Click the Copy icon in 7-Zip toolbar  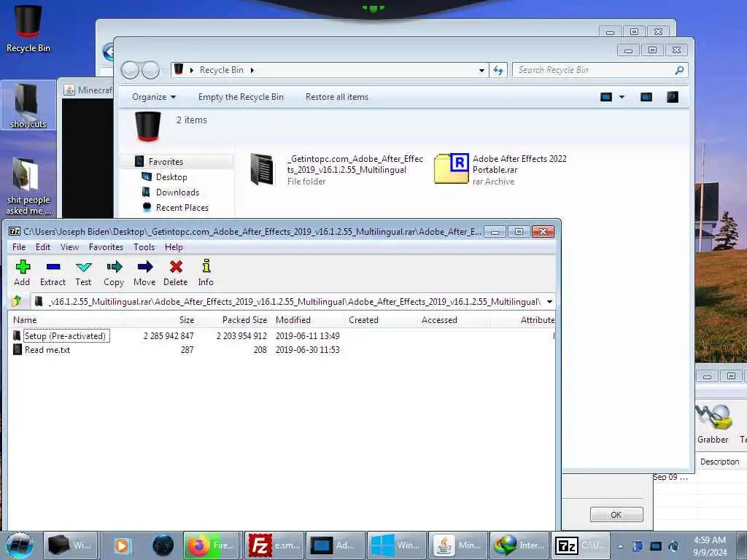(x=114, y=273)
